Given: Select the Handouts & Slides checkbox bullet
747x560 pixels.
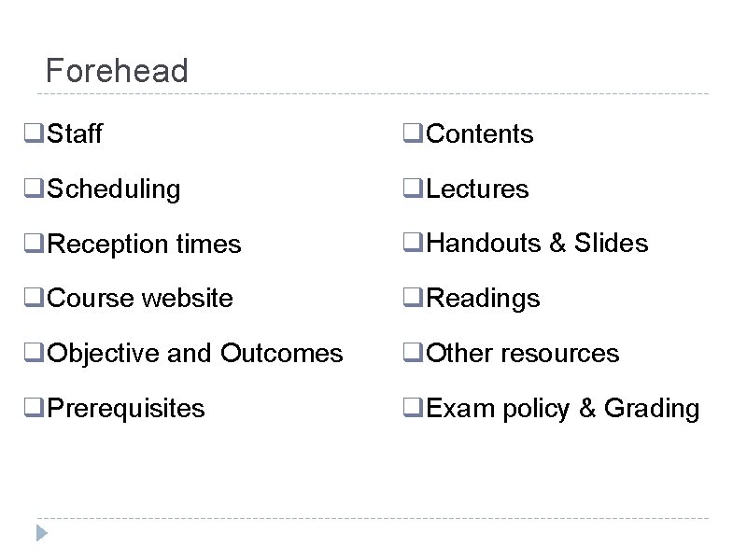Looking at the screenshot, I should click(x=413, y=243).
